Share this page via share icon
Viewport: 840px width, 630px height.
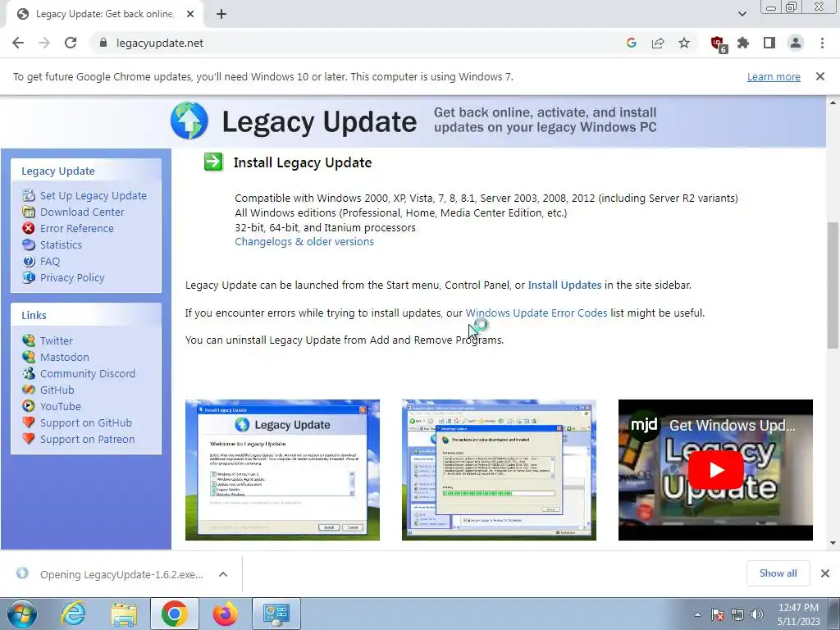[x=658, y=43]
